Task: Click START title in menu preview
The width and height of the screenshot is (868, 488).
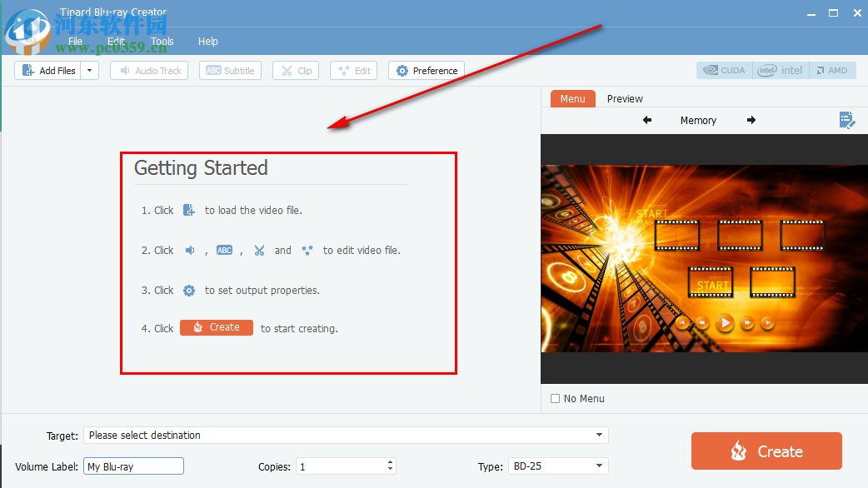Action: click(652, 213)
